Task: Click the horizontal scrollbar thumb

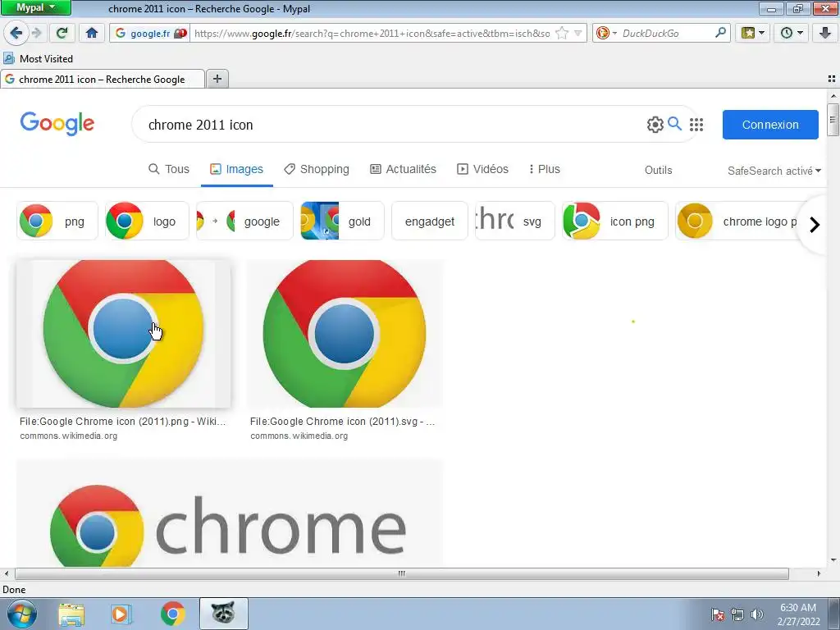Action: [x=402, y=573]
